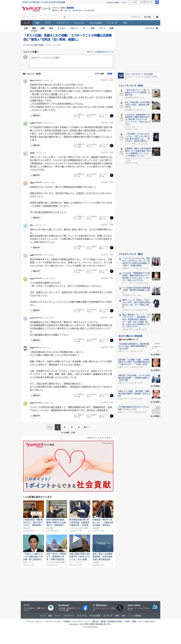The height and width of the screenshot is (644, 181).
Task: Click the news HACK icon in footer
Action: coord(154,608)
